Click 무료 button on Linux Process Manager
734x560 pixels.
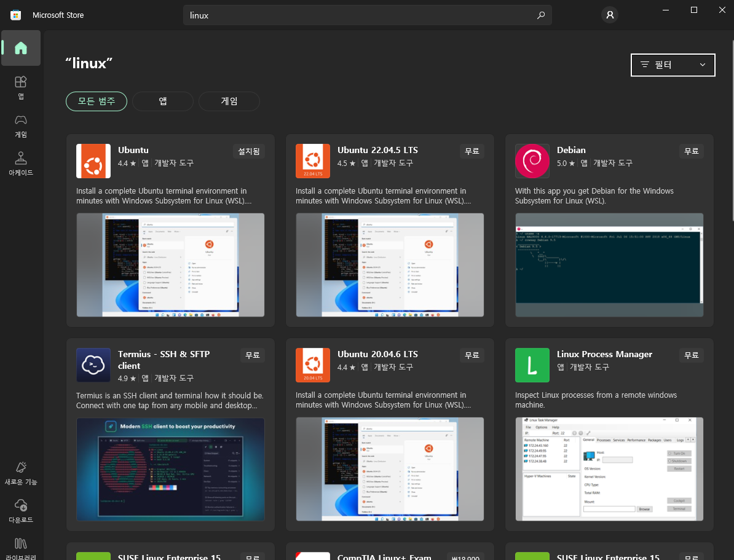(692, 355)
